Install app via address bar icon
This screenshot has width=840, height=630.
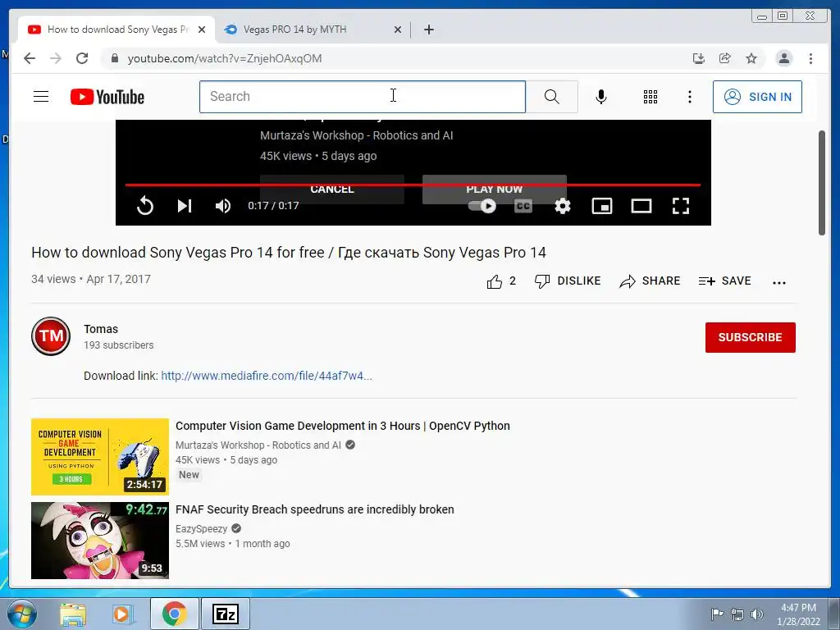(x=699, y=58)
